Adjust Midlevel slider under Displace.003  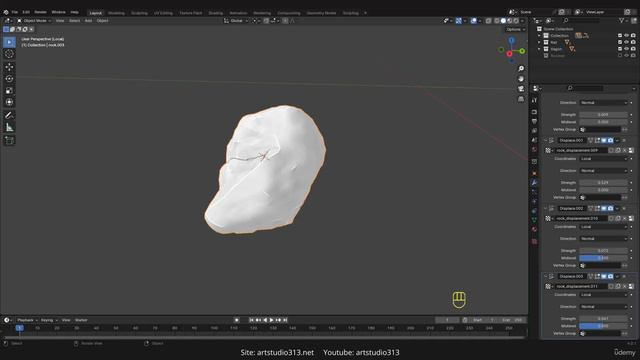click(603, 326)
